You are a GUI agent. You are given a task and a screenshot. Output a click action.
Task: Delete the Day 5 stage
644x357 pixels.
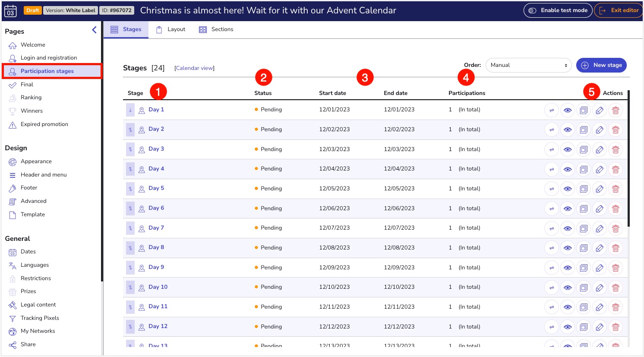616,189
